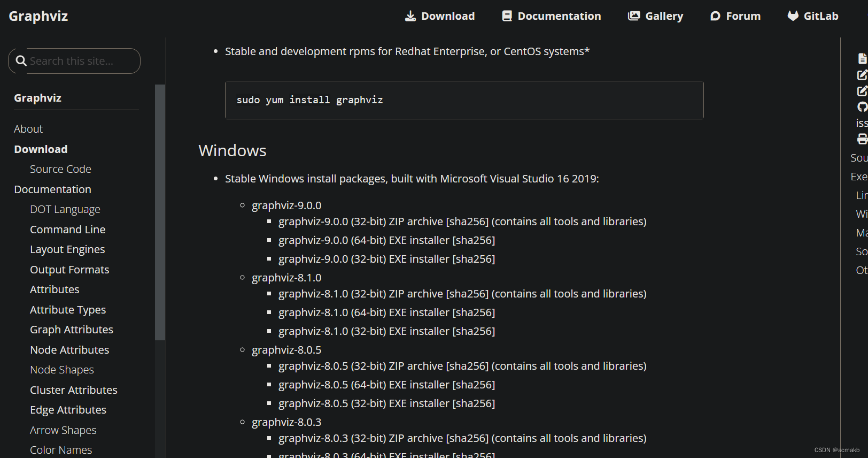Click the Graphviz site logo title
Image resolution: width=868 pixels, height=458 pixels.
38,16
